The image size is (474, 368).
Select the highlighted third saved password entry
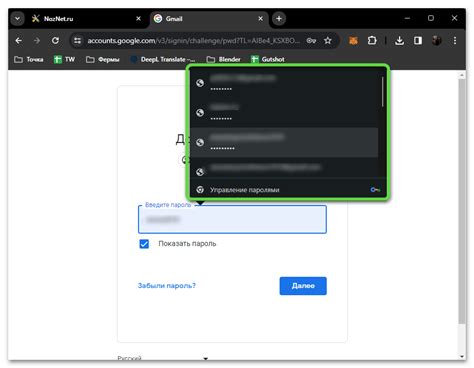coord(284,142)
